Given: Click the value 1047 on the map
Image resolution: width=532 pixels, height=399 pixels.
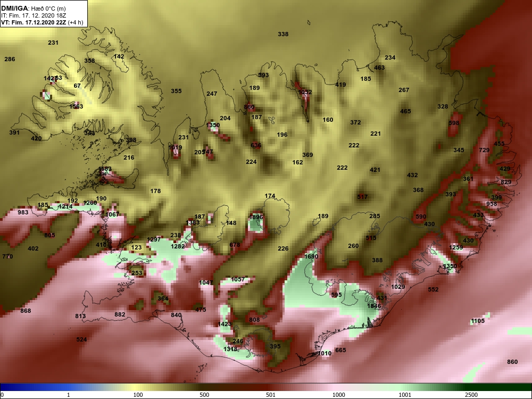Looking at the screenshot, I should (206, 282).
